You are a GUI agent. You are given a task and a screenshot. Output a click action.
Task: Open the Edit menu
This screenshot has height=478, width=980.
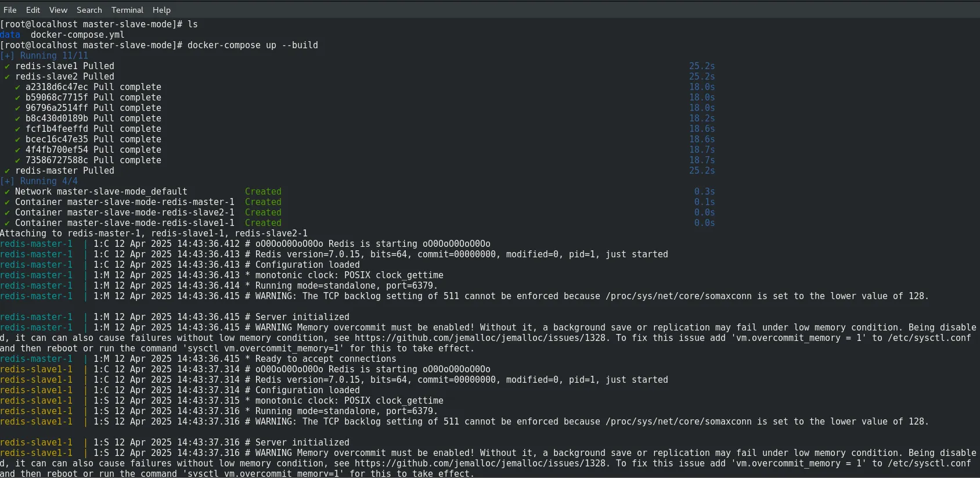click(33, 10)
